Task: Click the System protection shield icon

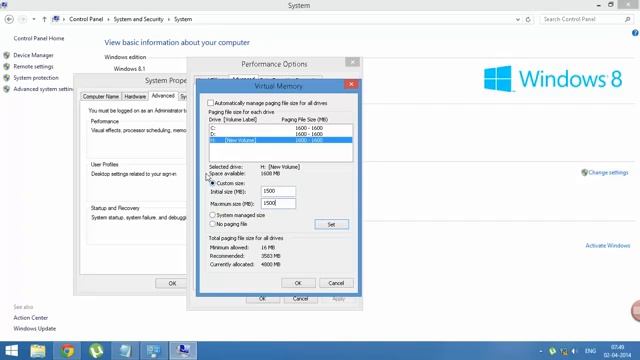Action: [7, 78]
